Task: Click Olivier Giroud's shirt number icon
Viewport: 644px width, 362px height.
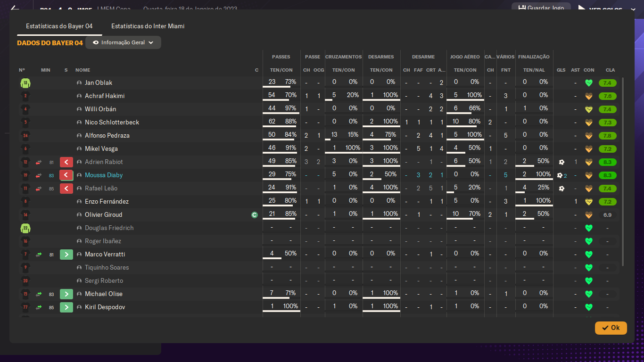Action: (25, 215)
